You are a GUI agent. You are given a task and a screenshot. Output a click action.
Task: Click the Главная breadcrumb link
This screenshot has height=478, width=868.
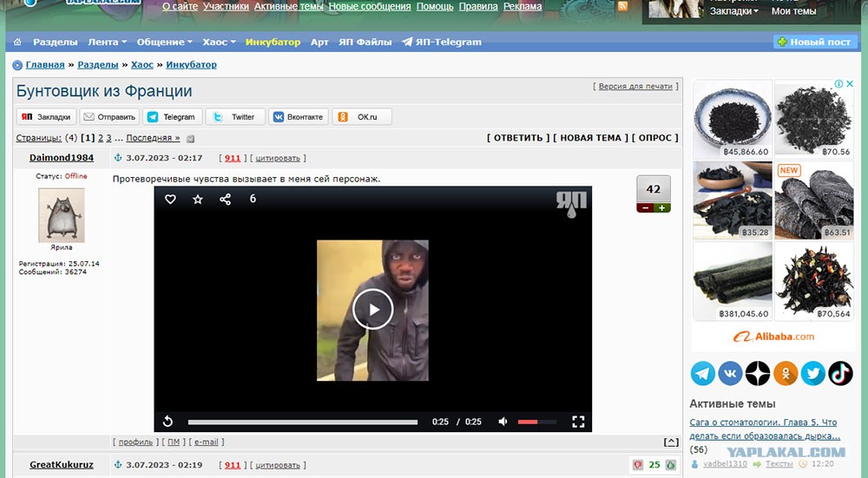(x=45, y=65)
